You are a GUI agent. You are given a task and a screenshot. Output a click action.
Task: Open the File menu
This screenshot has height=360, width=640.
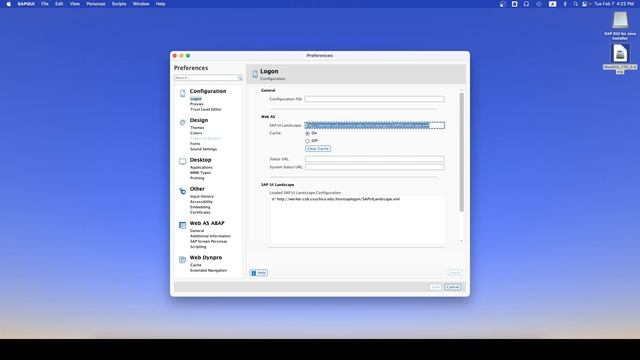click(45, 4)
